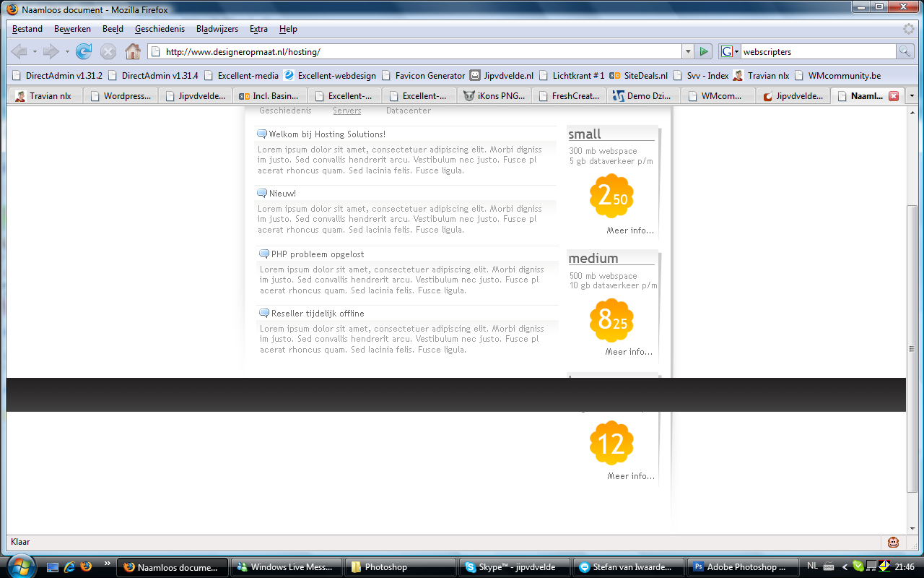Open the Excellent-media bookmark
This screenshot has height=578, width=924.
point(242,75)
